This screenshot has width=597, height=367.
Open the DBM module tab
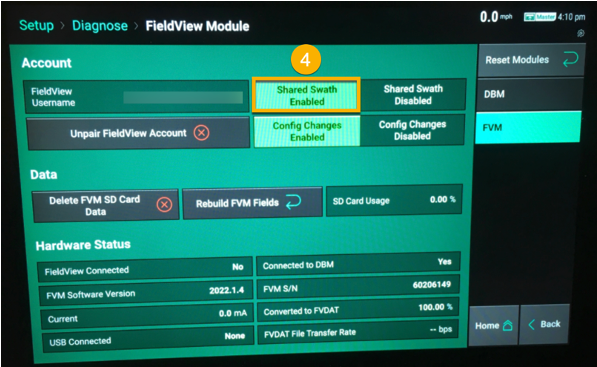click(529, 94)
